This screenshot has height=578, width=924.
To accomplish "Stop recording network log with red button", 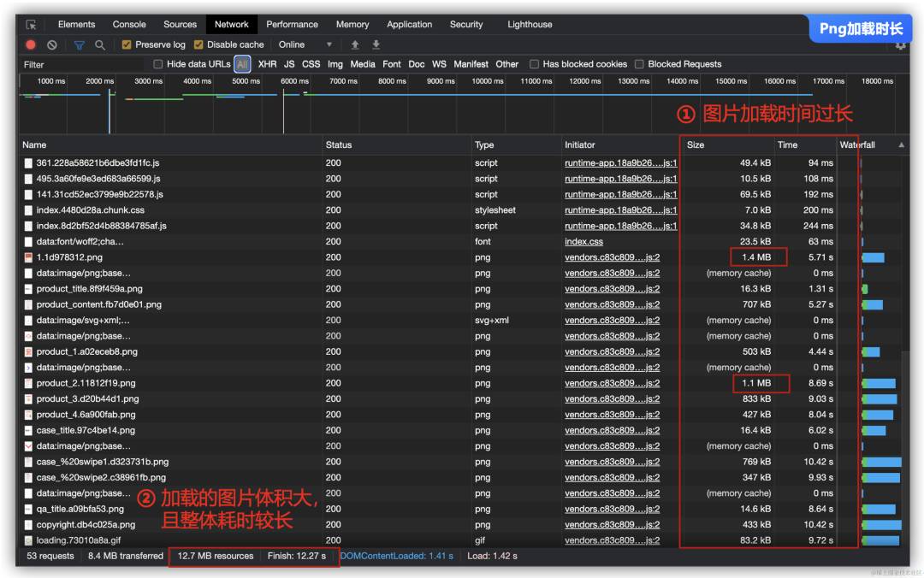I will [x=31, y=44].
